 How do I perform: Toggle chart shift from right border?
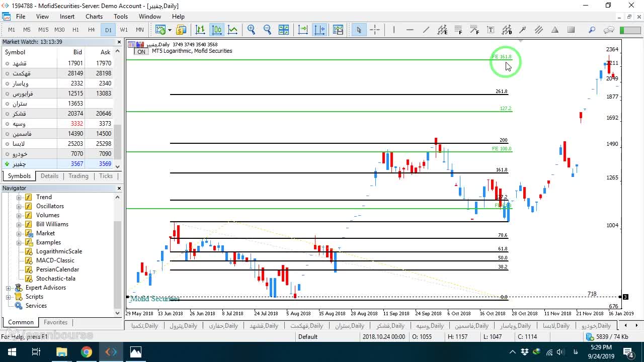tap(319, 30)
